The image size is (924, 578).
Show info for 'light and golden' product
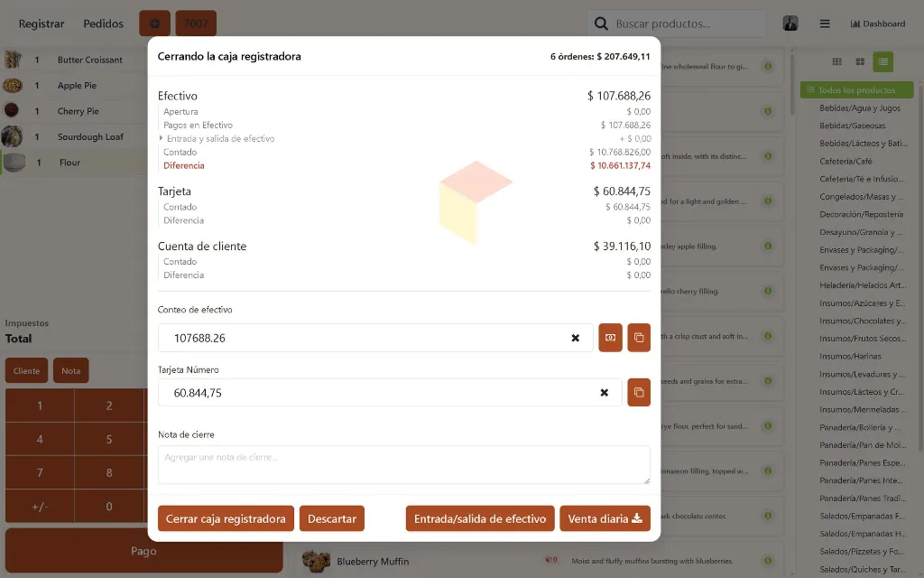(x=768, y=201)
